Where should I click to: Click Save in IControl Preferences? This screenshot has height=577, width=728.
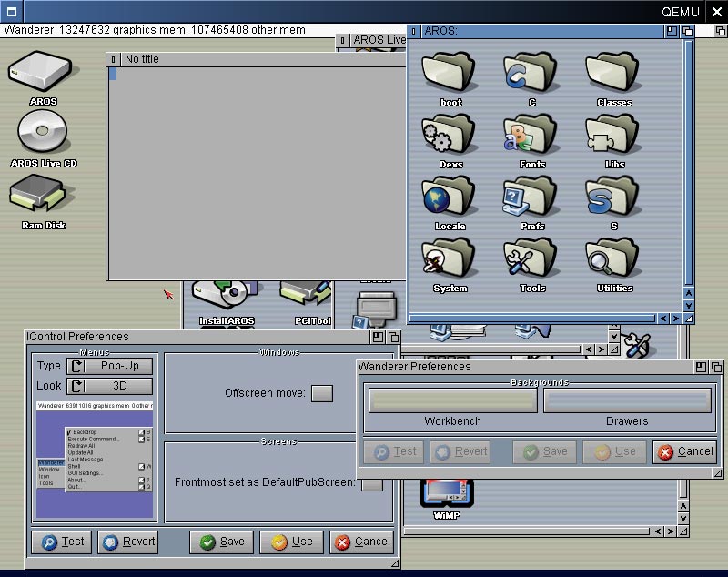point(222,542)
